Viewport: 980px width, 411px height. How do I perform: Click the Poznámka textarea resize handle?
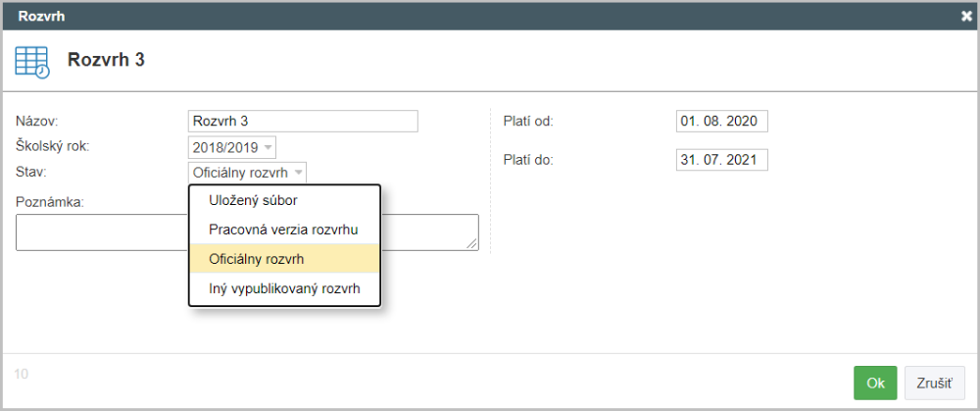[x=473, y=245]
